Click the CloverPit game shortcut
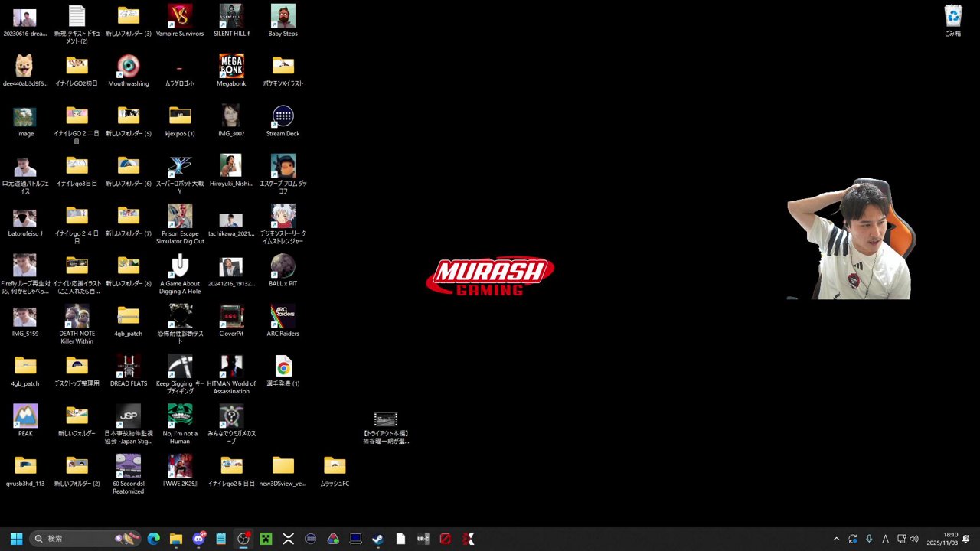 tap(231, 317)
